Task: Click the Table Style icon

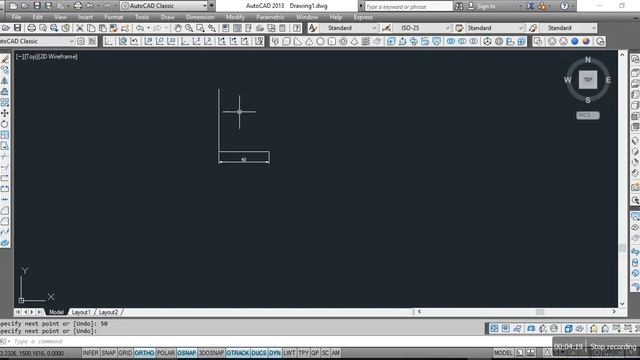Action: pos(459,28)
